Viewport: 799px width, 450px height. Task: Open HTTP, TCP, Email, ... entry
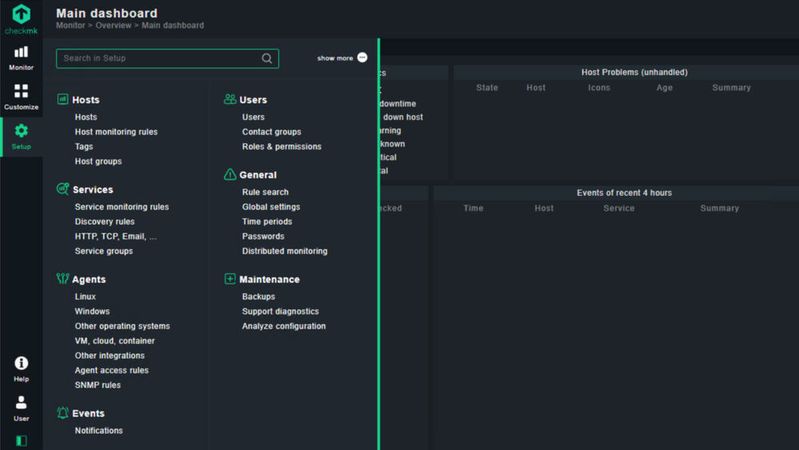[116, 236]
